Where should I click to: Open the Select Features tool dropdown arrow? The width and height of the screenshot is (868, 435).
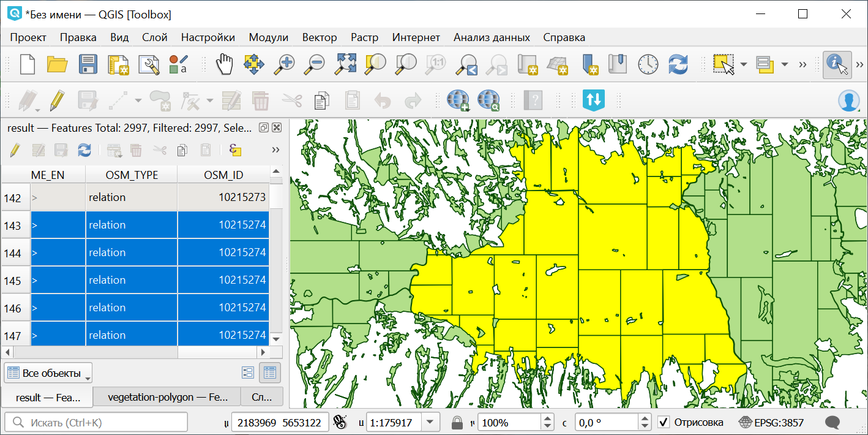pos(744,64)
